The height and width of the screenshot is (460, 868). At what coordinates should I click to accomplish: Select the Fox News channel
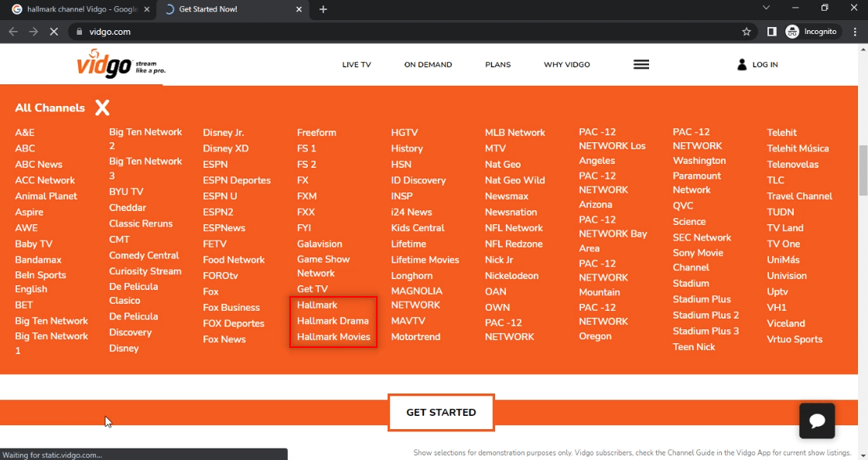pyautogui.click(x=224, y=339)
